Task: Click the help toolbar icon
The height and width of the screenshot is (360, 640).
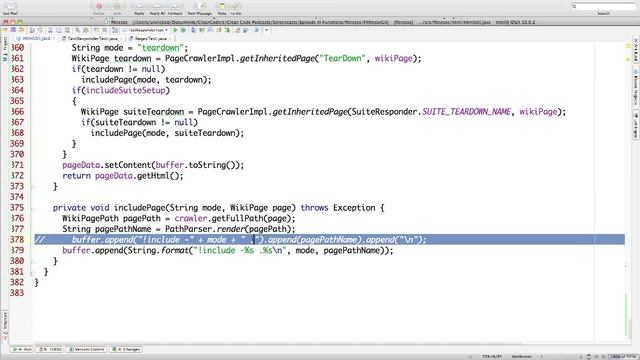Action: 256,30
